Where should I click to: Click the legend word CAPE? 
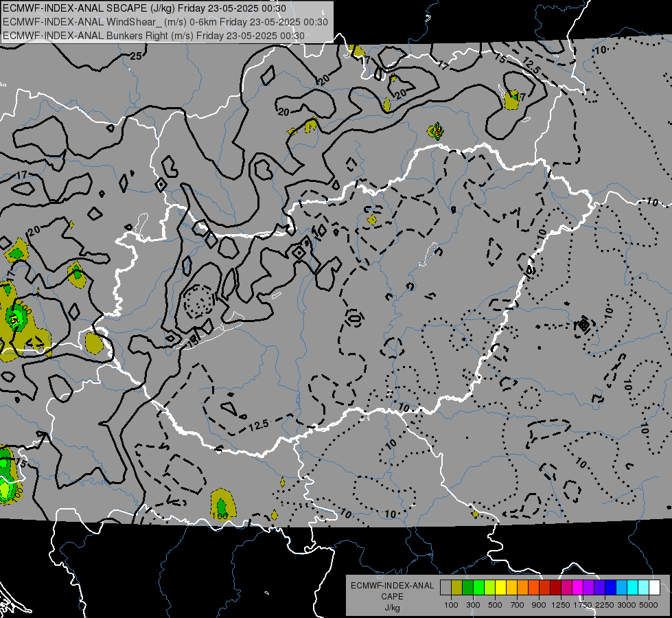[x=392, y=597]
